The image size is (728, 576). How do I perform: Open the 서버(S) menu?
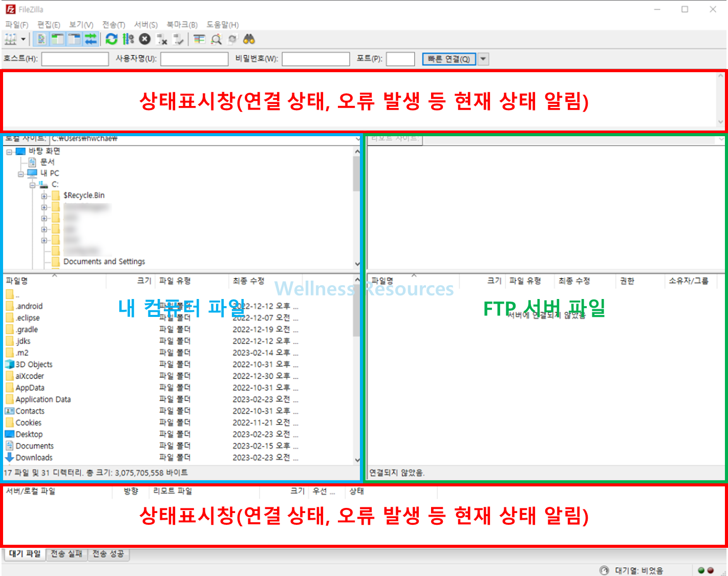tap(145, 25)
